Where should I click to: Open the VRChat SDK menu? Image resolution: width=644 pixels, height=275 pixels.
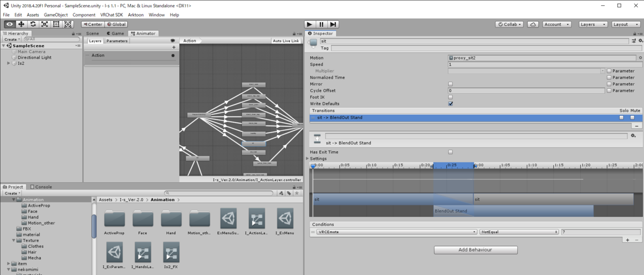coord(112,14)
